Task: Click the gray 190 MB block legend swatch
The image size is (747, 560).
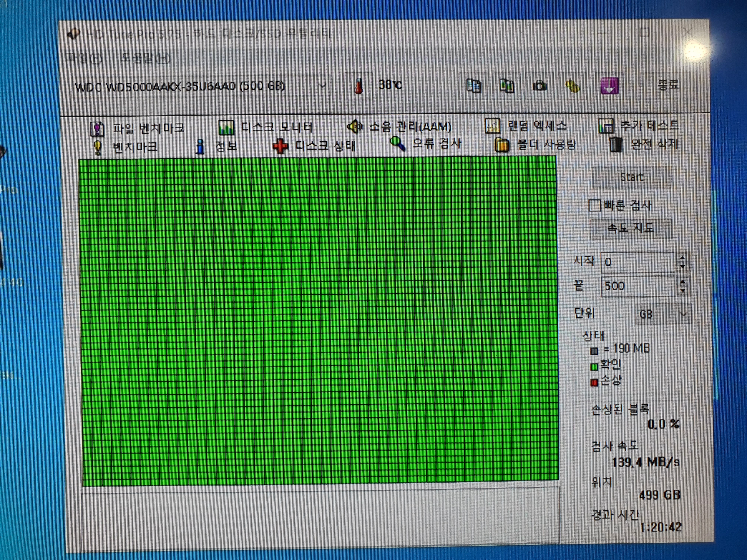Action: pyautogui.click(x=594, y=351)
